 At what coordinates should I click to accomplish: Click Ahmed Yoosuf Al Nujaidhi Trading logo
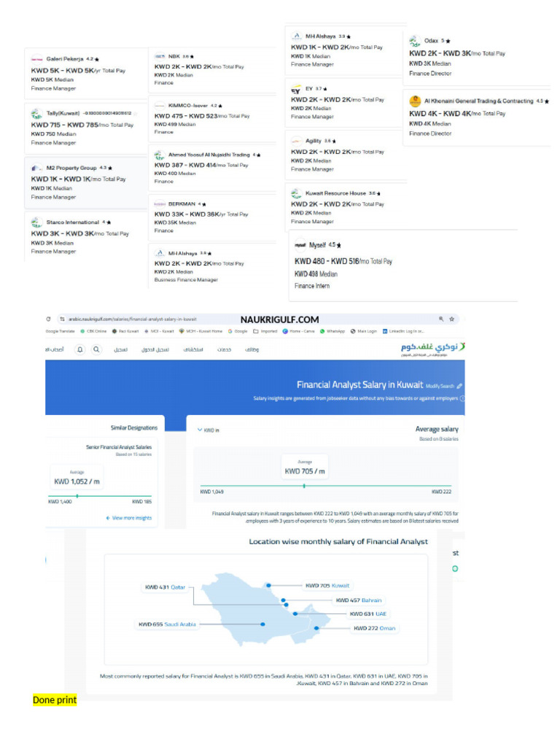(x=160, y=155)
